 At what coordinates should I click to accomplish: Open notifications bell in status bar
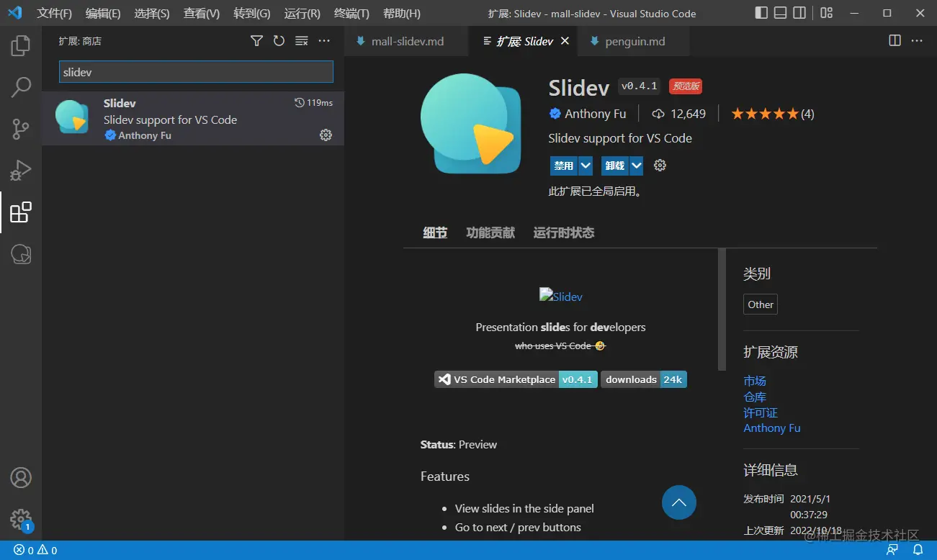pos(918,551)
